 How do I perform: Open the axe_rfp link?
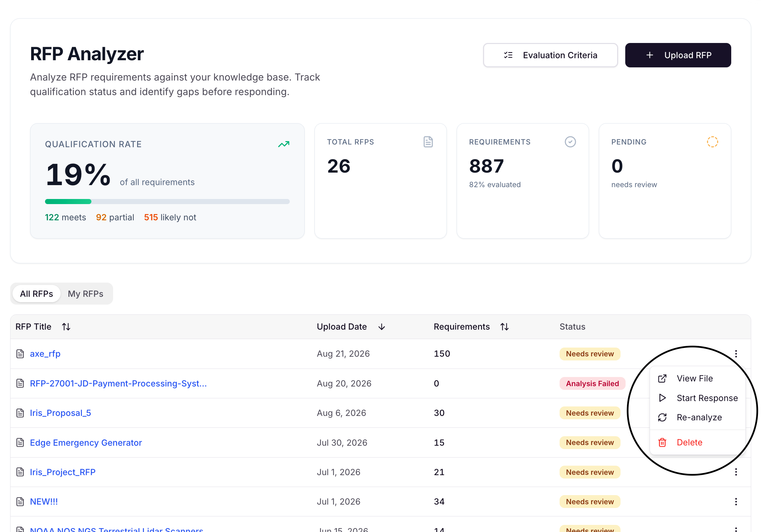45,354
